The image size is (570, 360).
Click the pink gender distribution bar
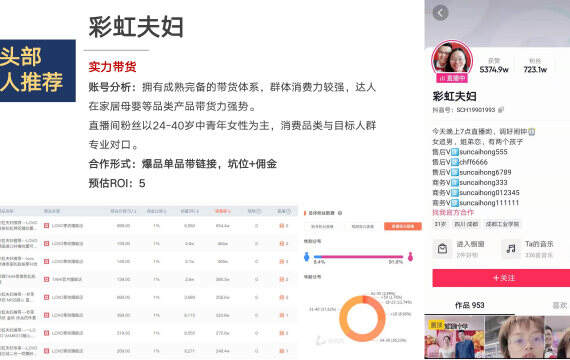(x=362, y=257)
